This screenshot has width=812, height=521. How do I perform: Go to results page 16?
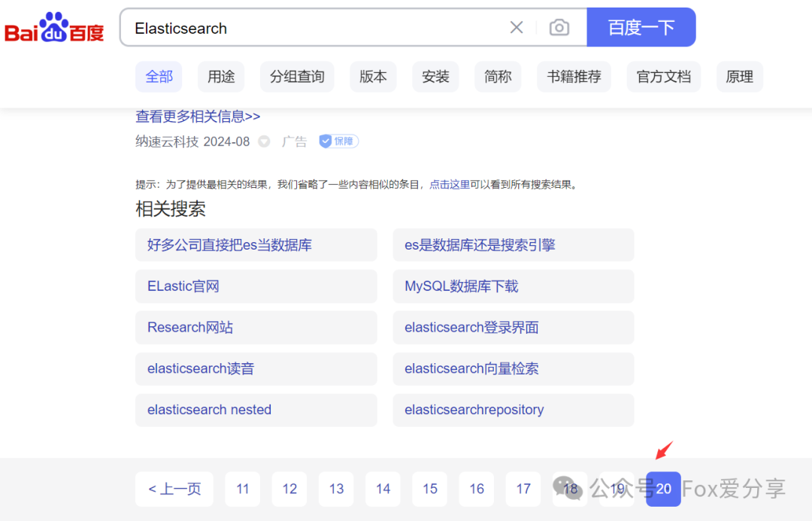[x=477, y=489]
